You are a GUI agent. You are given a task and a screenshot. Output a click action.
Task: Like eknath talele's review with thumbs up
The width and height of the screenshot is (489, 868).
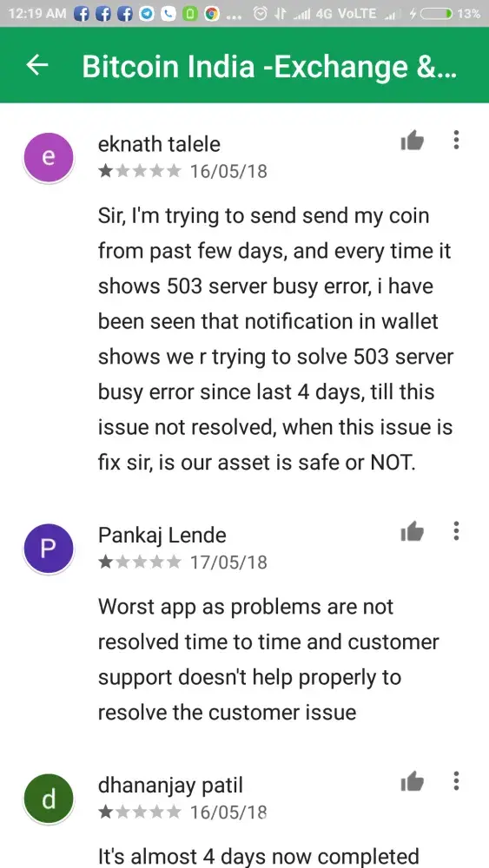tap(412, 141)
